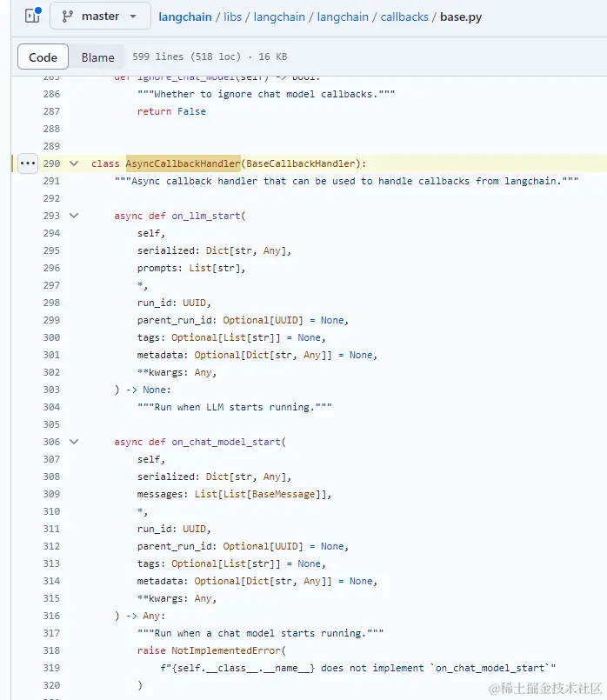The image size is (607, 700).
Task: Select line number 300
Action: tap(52, 337)
